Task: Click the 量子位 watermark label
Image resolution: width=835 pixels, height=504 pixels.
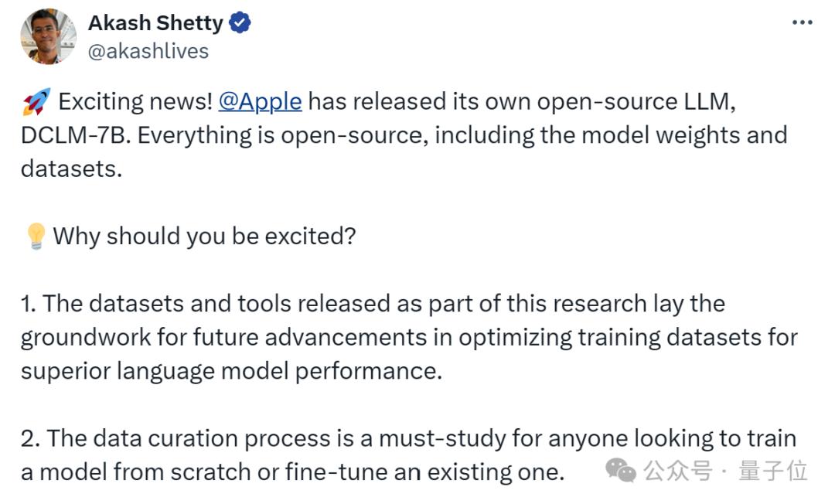Action: click(x=772, y=470)
